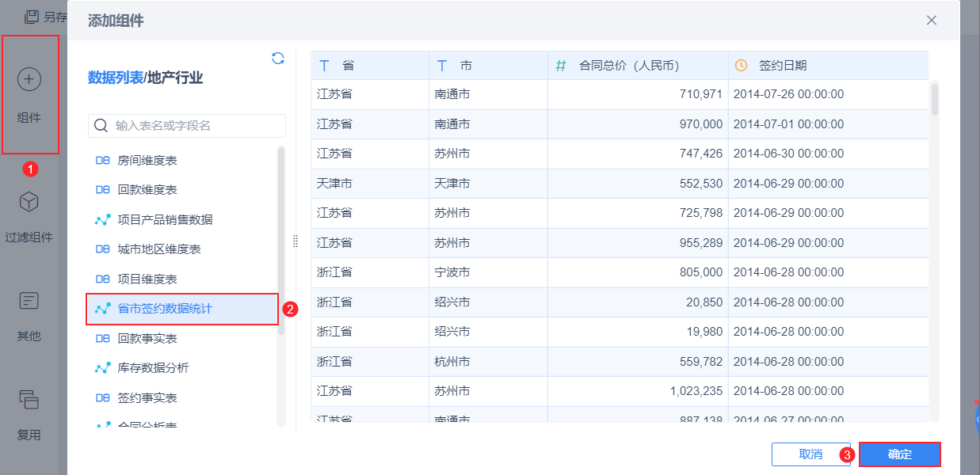Click the data preview vertical scrollbar

pos(935,101)
